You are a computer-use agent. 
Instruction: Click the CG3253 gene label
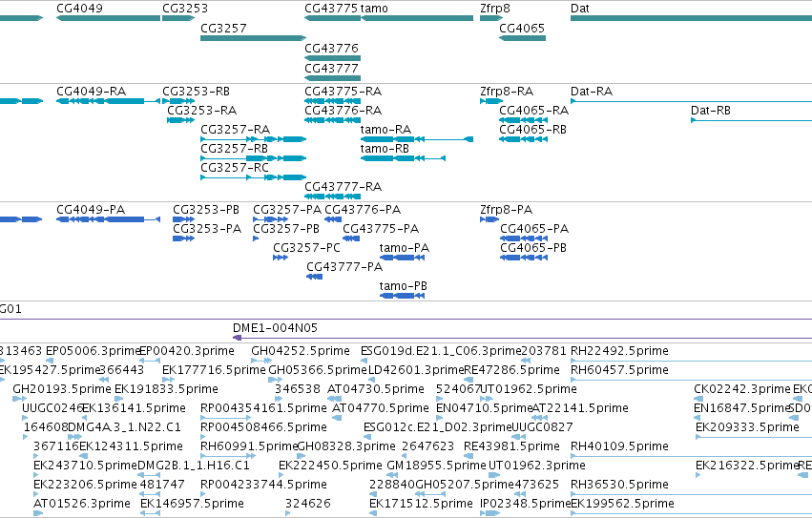[x=185, y=9]
